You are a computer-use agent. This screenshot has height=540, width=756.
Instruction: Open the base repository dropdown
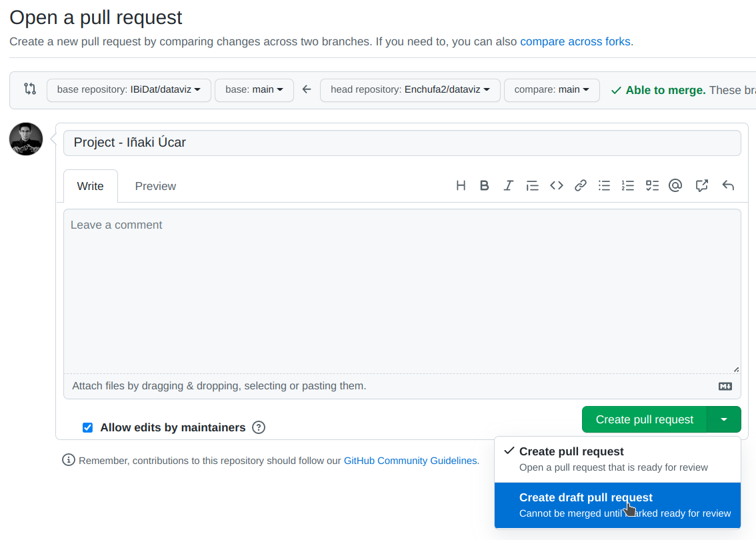click(x=129, y=89)
